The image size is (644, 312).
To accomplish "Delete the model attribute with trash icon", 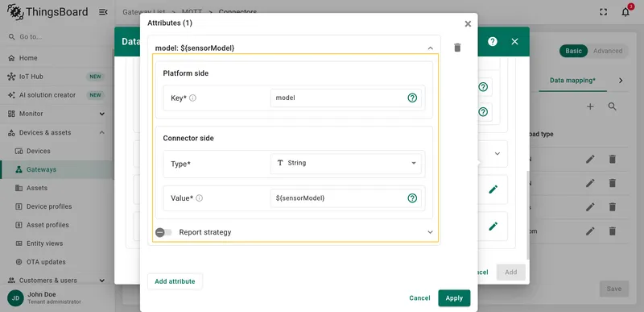I will click(x=457, y=48).
